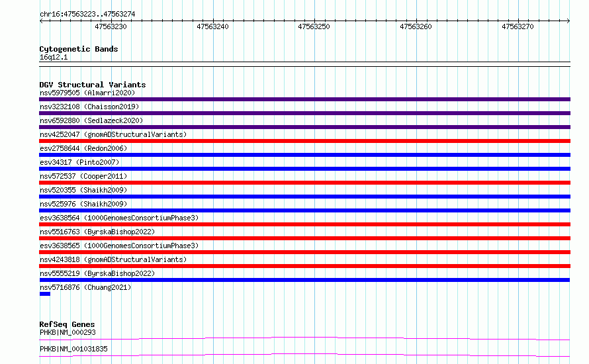Click the red bar under nsv5516763
Screen dimensions: 589x364
pyautogui.click(x=304, y=238)
